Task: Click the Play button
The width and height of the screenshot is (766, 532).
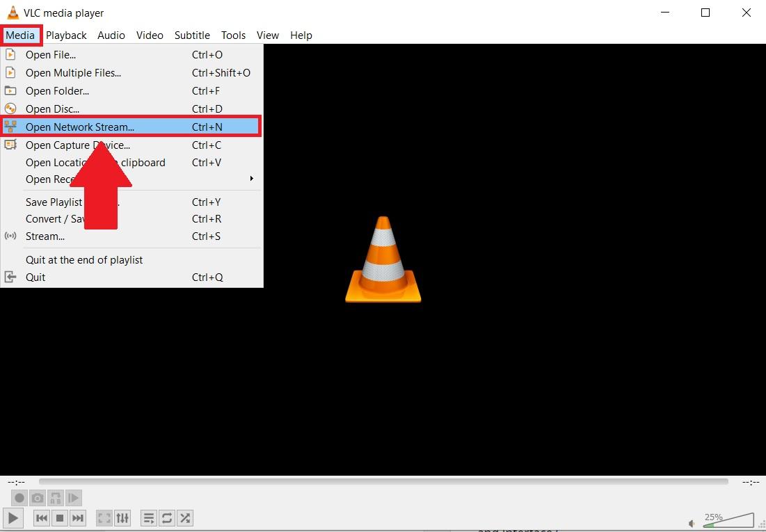Action: (x=13, y=518)
